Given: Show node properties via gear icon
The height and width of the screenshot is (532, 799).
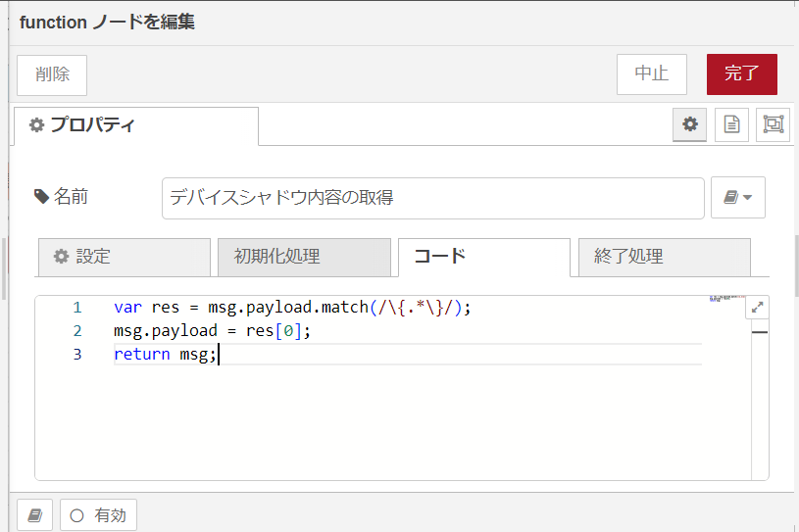Looking at the screenshot, I should click(690, 124).
